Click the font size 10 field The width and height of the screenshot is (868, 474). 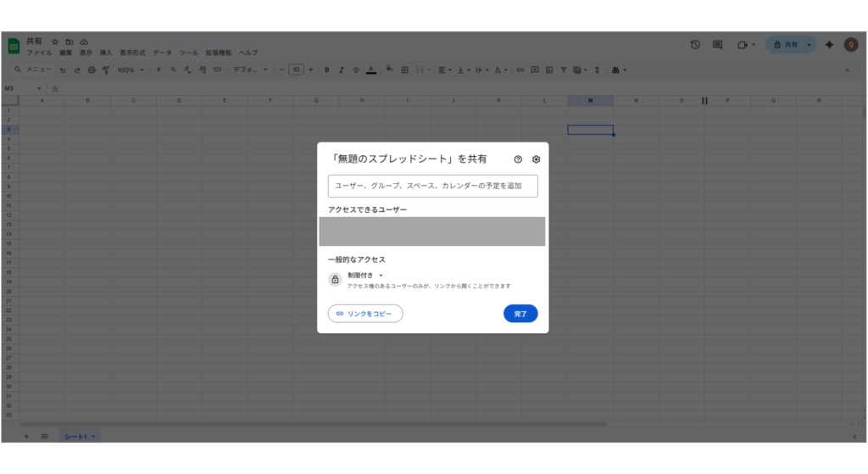pos(296,70)
